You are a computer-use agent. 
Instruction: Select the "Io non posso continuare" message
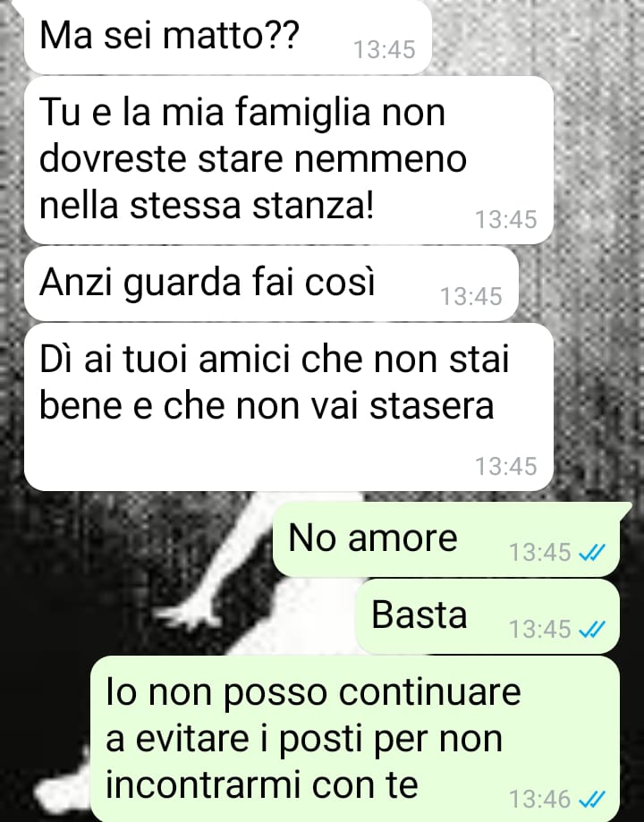(x=355, y=739)
